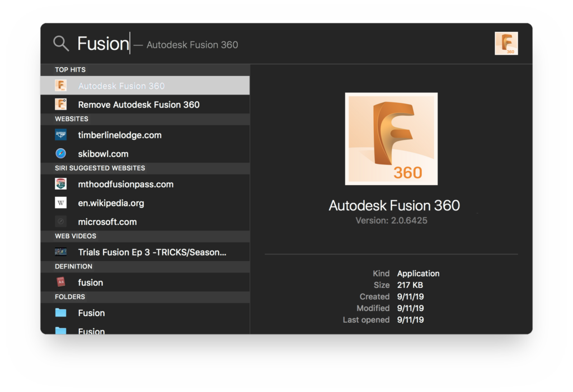Open mthoodfusionpass.com suggested website

coord(145,184)
